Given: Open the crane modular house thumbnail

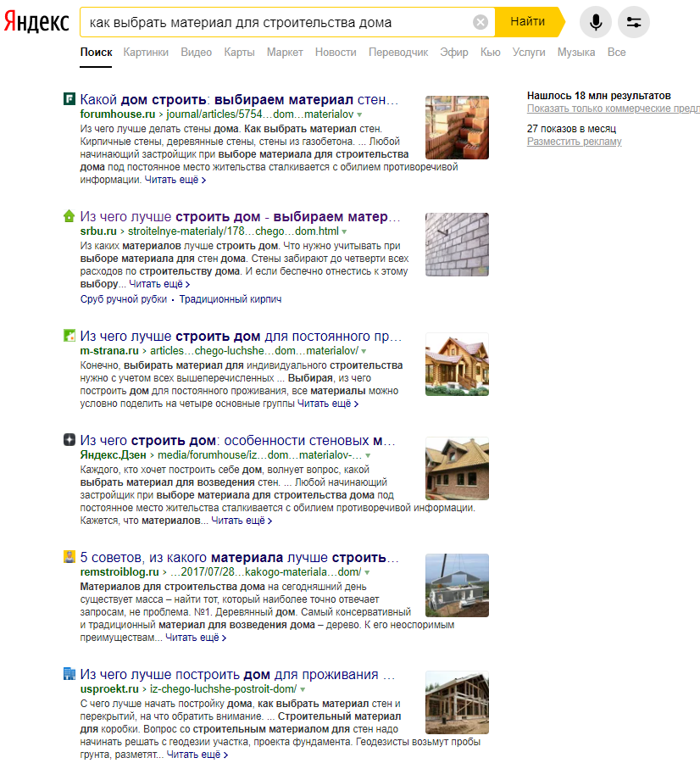Looking at the screenshot, I should pyautogui.click(x=457, y=585).
